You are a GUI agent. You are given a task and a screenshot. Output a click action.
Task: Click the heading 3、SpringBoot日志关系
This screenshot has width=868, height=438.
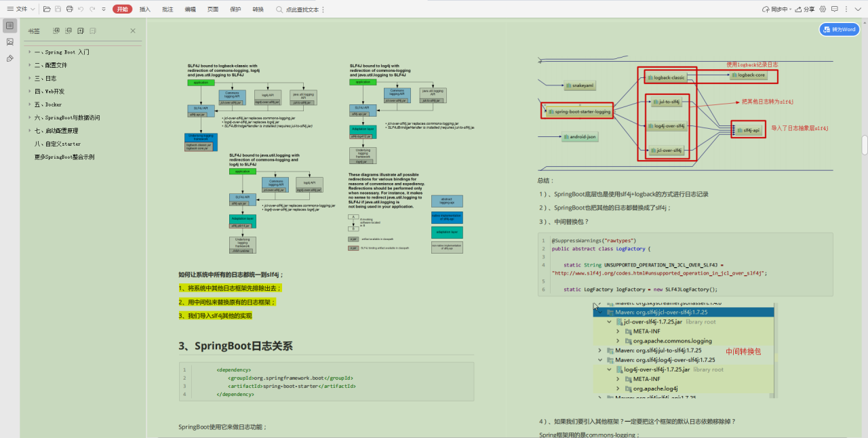point(236,346)
